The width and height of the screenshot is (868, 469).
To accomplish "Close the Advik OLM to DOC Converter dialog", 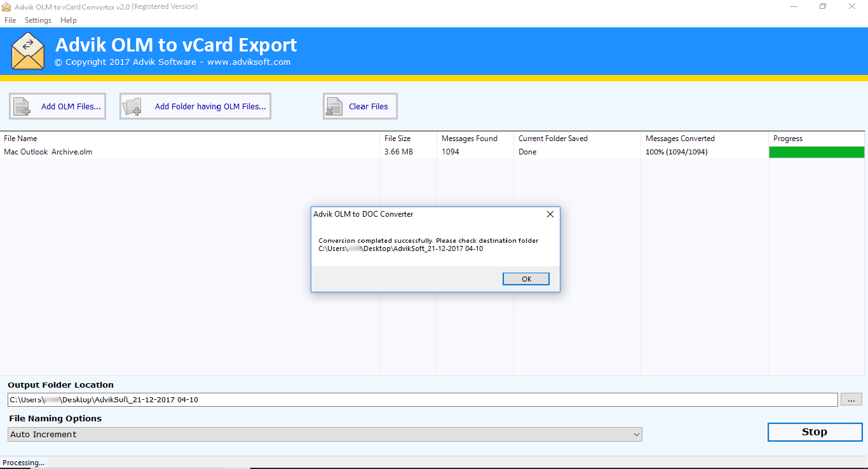I will [550, 214].
